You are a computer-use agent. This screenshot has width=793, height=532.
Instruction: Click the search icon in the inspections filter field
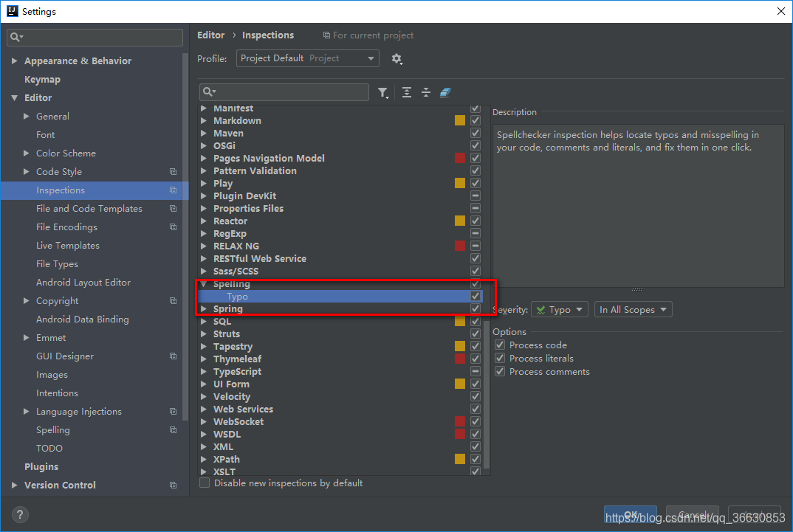[x=209, y=92]
